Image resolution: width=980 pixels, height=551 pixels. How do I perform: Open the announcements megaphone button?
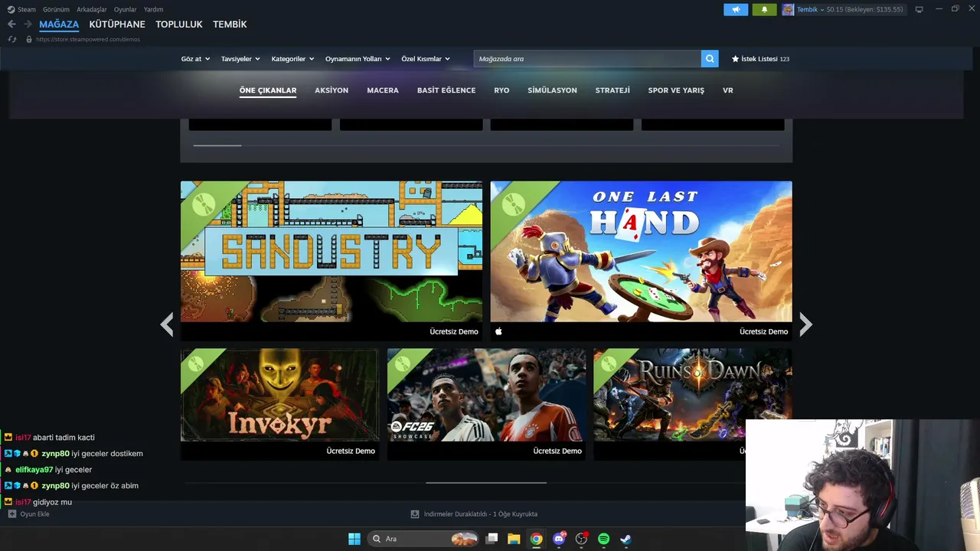pos(736,9)
